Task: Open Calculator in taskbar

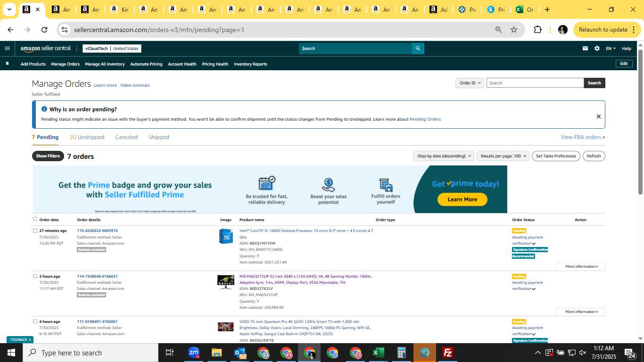Action: 401,353
